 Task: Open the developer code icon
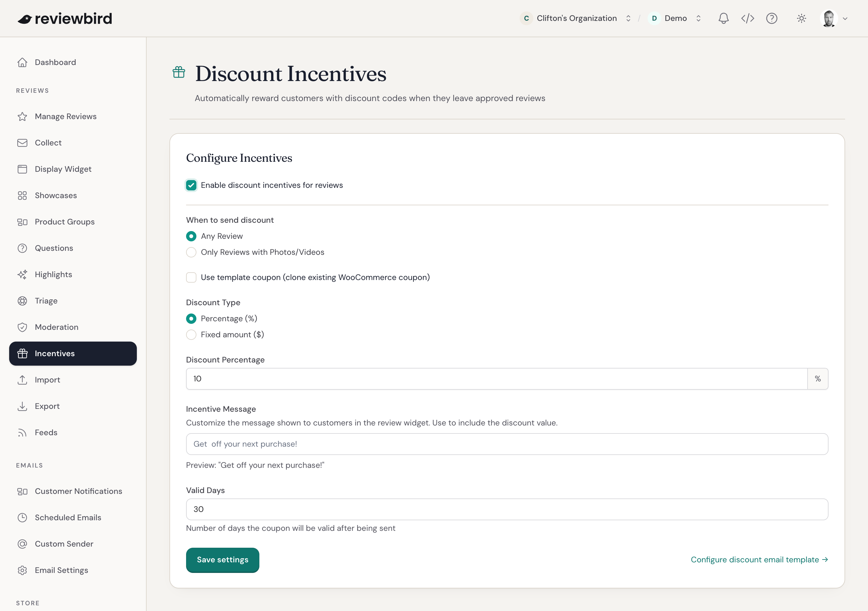click(x=747, y=18)
